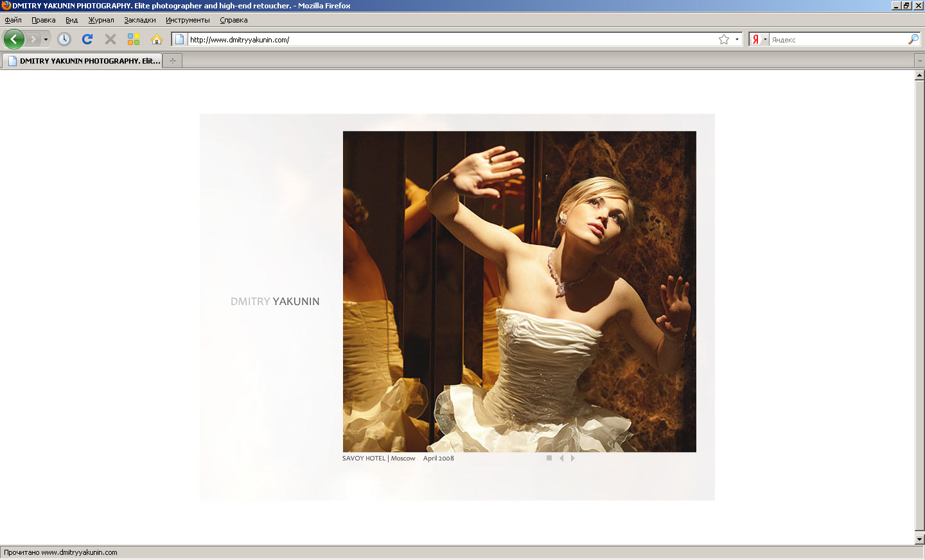
Task: Open the Yandex search engine selector
Action: [x=759, y=39]
